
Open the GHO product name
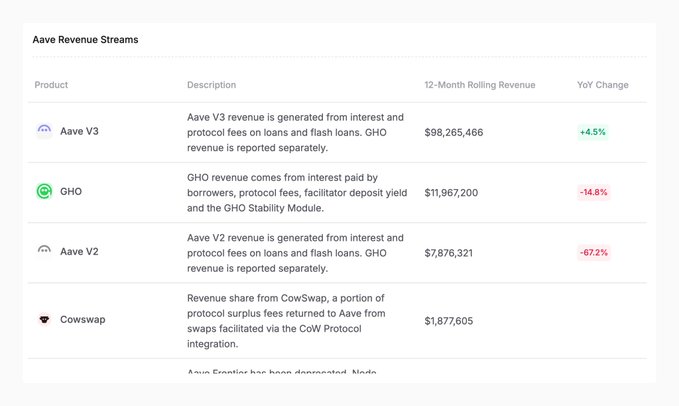click(x=71, y=191)
